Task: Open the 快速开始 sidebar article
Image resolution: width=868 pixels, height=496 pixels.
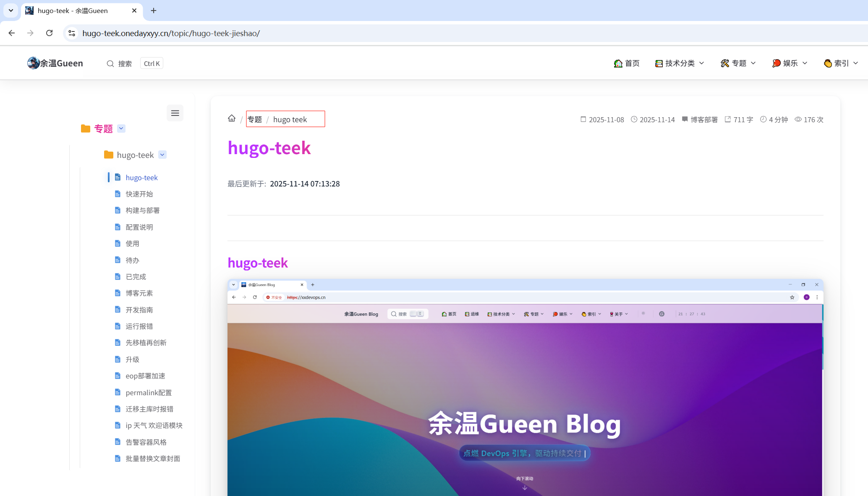Action: [139, 194]
